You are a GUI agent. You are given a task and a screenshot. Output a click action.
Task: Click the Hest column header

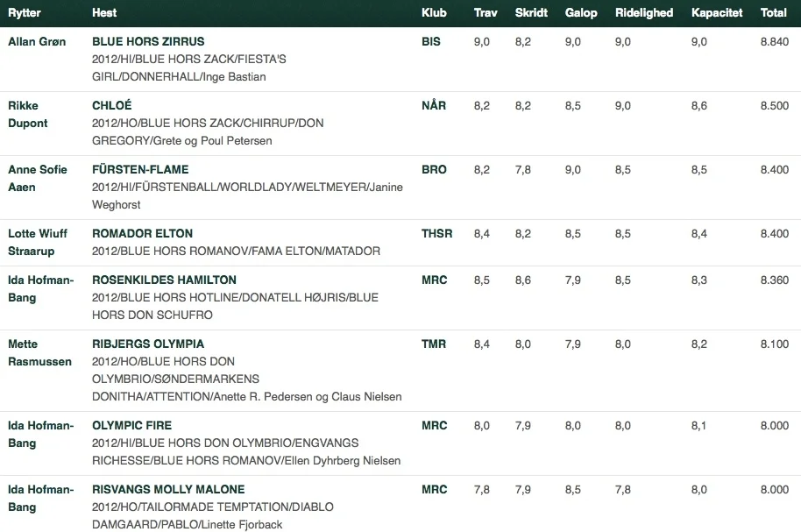104,13
